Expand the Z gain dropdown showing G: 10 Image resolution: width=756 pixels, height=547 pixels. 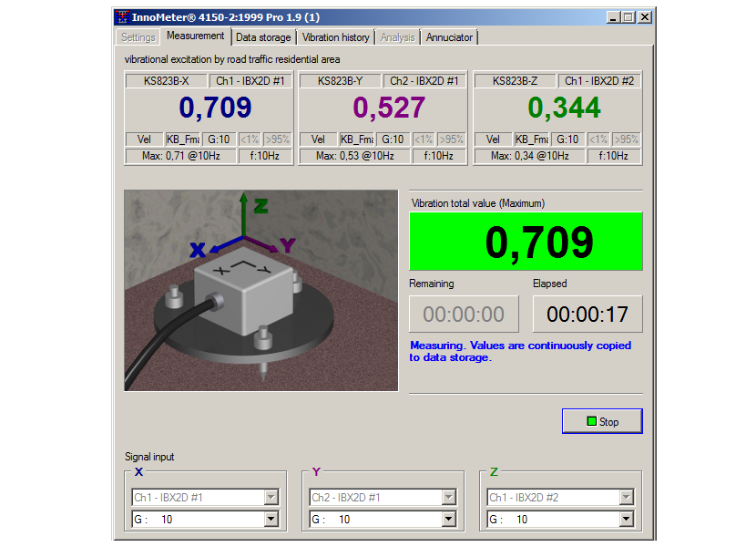coord(626,519)
